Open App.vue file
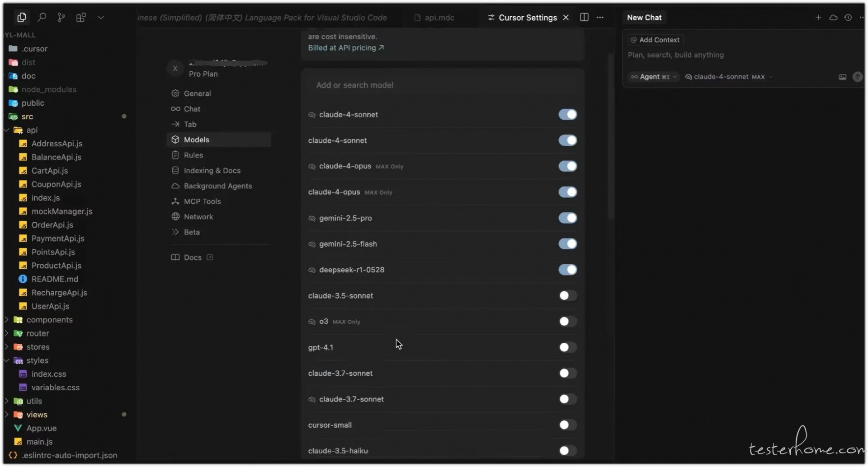 41,428
